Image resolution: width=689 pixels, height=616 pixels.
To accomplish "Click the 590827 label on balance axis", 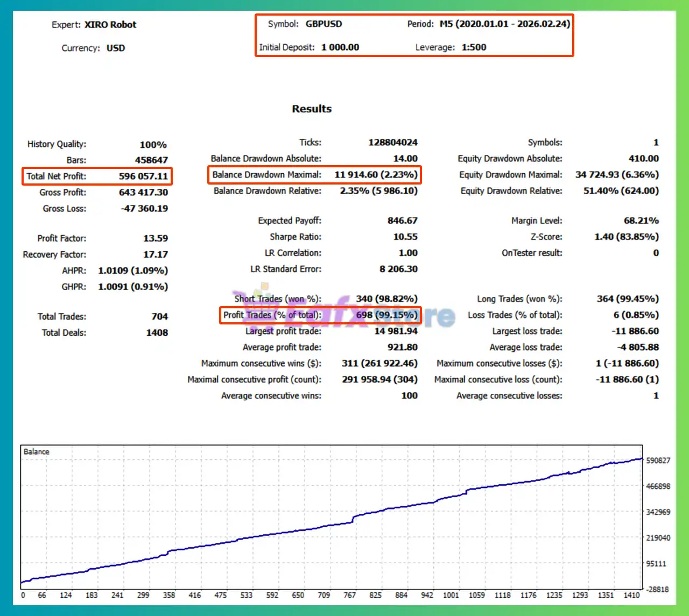I will coord(658,461).
